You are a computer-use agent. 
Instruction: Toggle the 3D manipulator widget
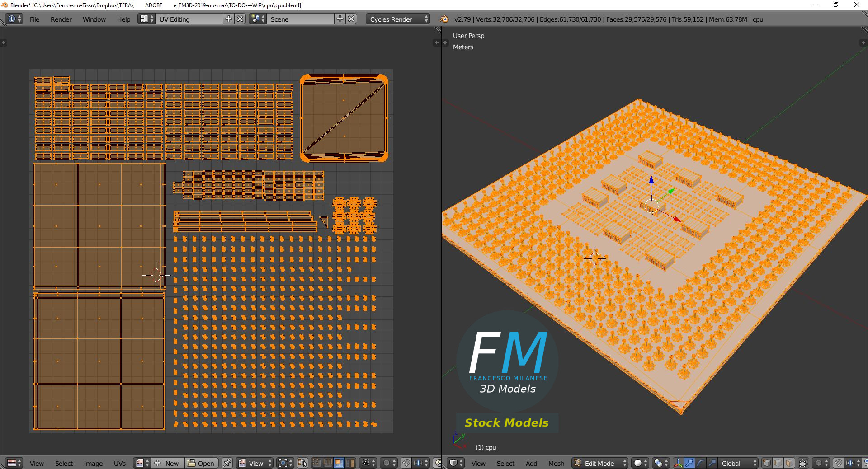point(678,463)
